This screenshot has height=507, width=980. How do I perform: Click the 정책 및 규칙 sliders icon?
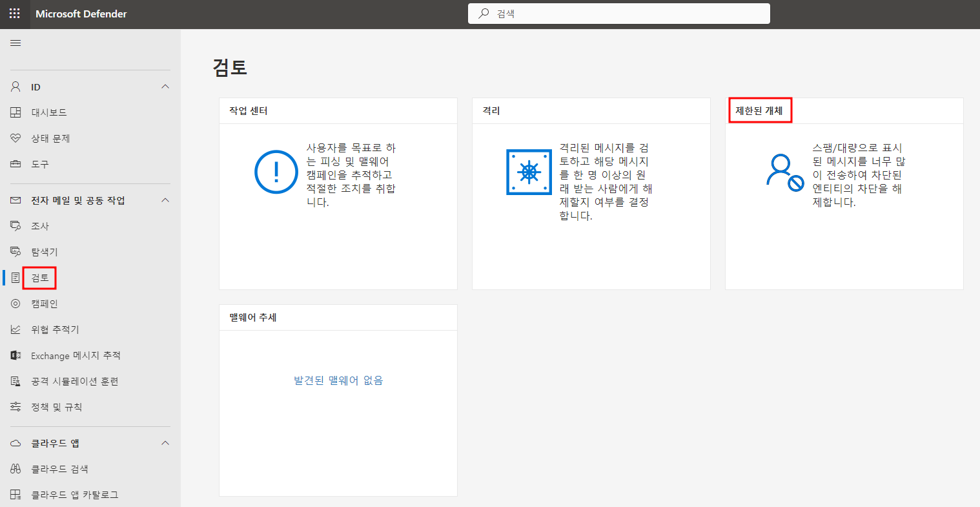(15, 407)
